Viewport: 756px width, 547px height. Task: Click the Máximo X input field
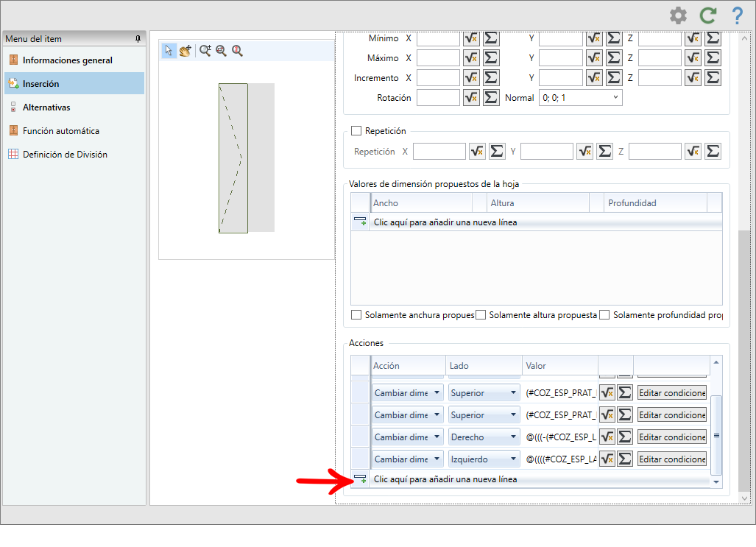click(x=438, y=58)
